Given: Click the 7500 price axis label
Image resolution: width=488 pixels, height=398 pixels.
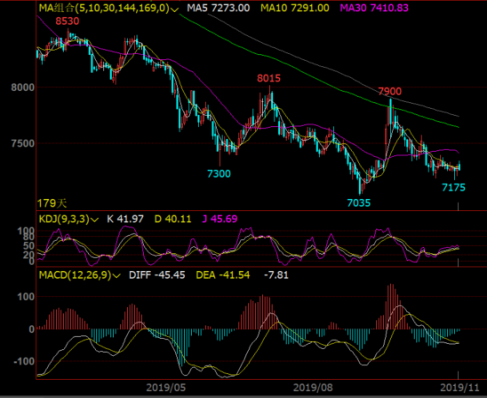Looking at the screenshot, I should 23,144.
